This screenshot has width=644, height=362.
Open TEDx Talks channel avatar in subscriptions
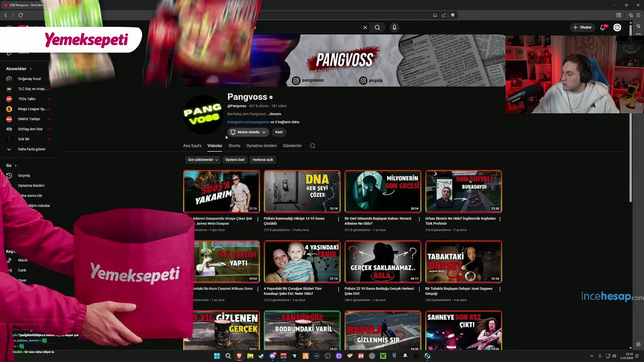[9, 99]
